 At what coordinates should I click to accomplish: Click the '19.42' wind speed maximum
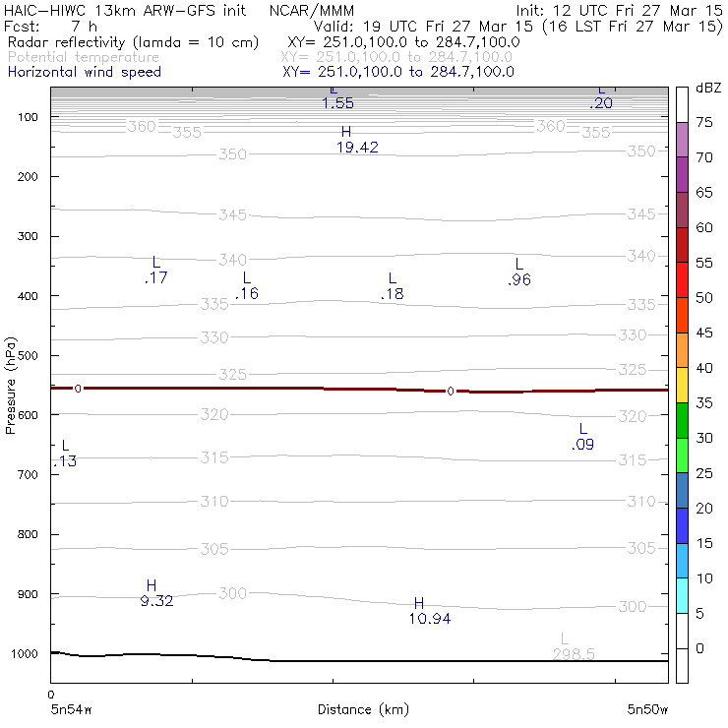[357, 148]
